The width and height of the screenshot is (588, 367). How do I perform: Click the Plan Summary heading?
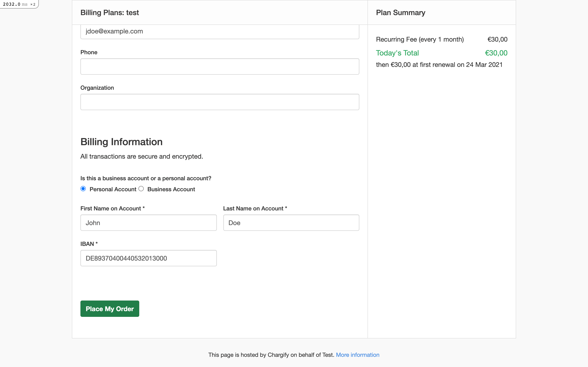point(400,12)
